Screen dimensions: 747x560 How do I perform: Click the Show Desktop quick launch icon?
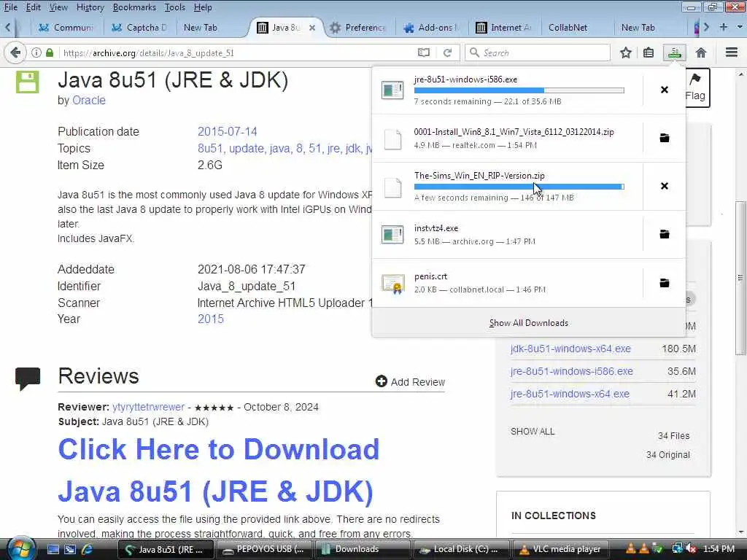[x=53, y=549]
